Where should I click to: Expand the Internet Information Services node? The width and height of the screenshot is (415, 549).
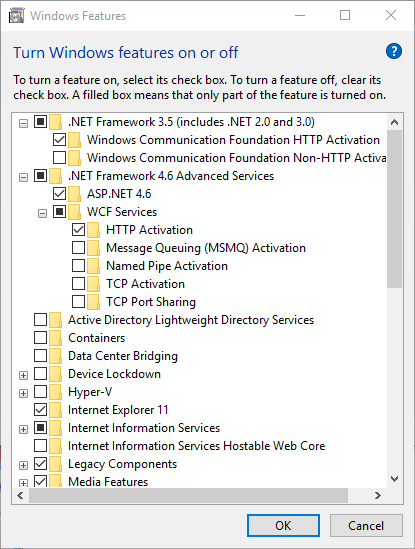click(x=23, y=429)
